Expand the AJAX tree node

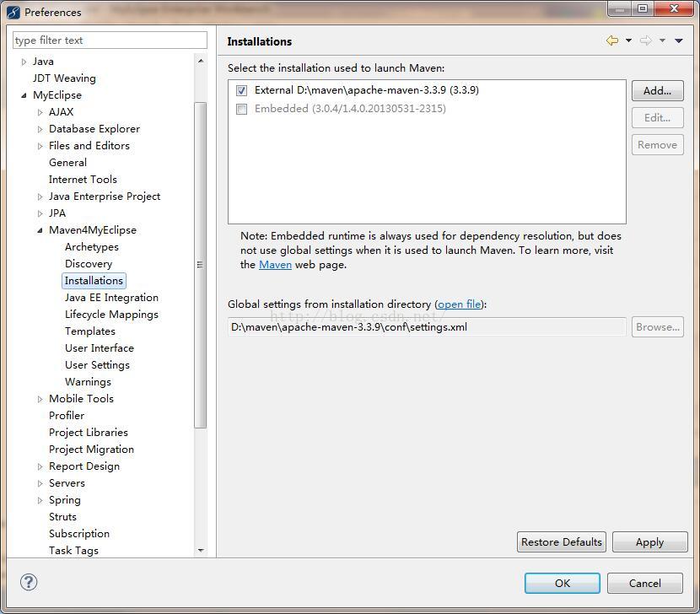coord(40,112)
